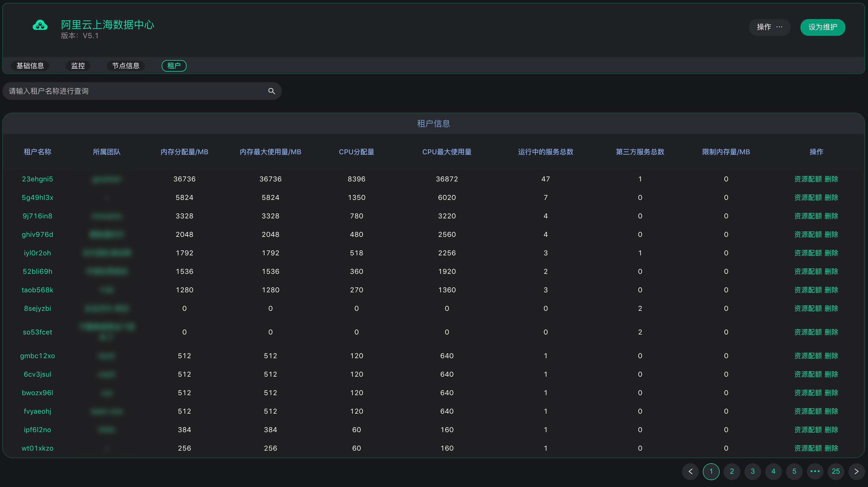
Task: Switch to the 节点信息 tab
Action: tap(126, 66)
